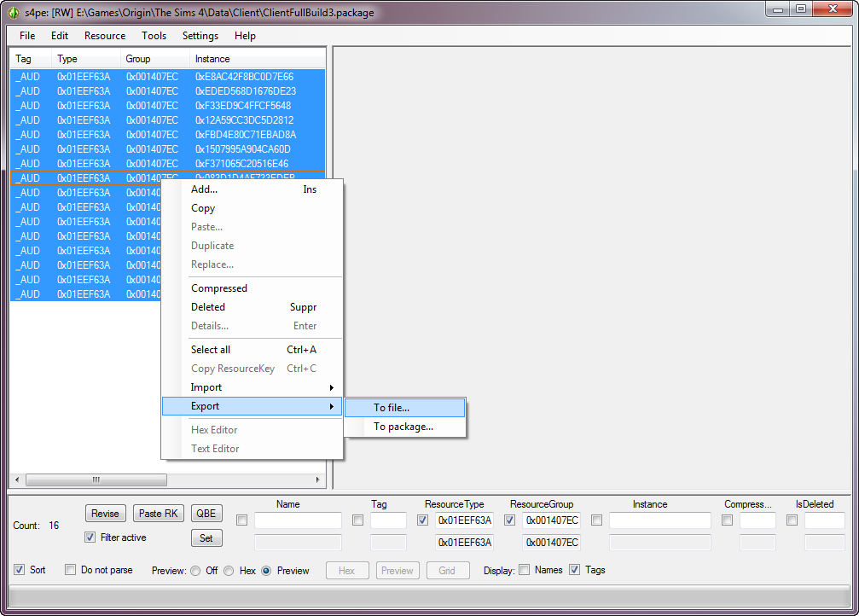859x616 pixels.
Task: Click the Instance filter input field
Action: tap(660, 520)
